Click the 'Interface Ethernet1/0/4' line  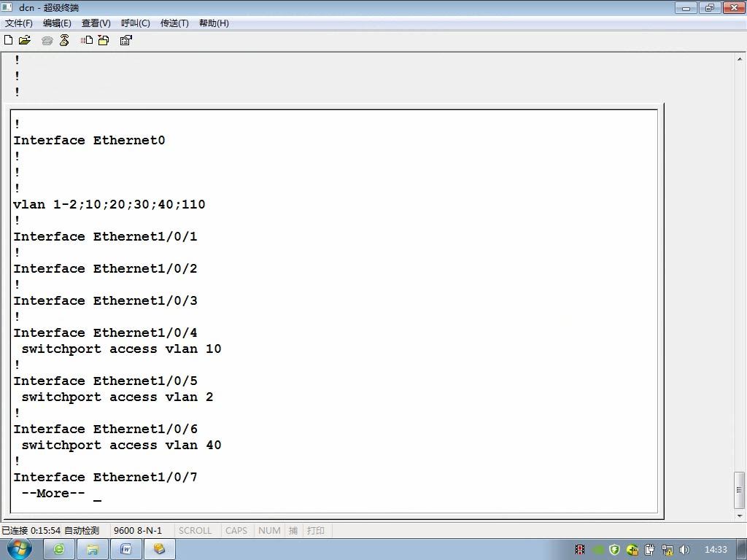[105, 332]
